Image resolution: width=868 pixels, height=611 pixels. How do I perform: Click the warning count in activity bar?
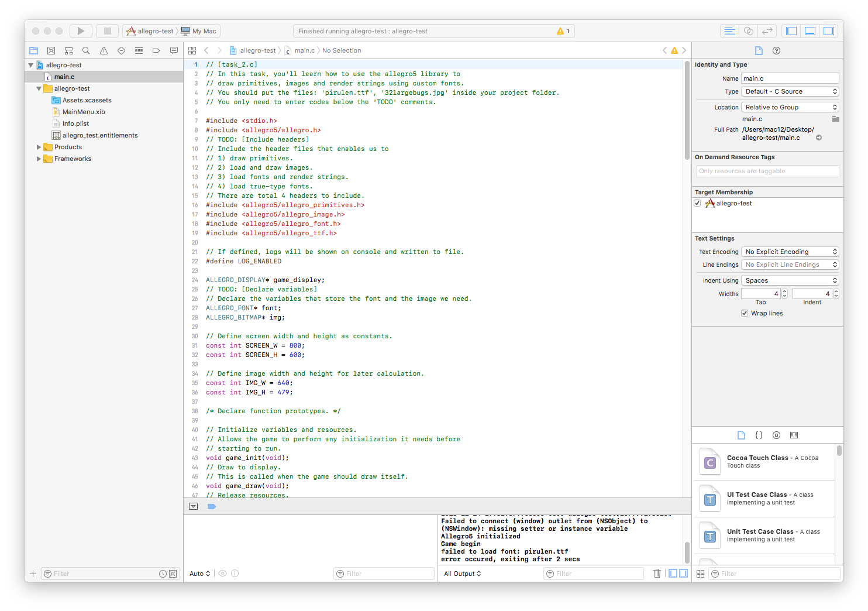tap(563, 31)
